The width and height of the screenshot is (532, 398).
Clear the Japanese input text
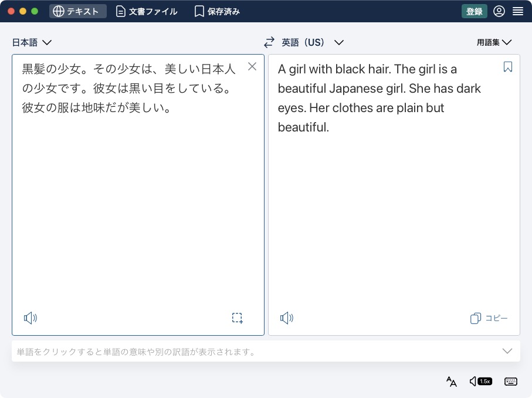click(x=252, y=66)
